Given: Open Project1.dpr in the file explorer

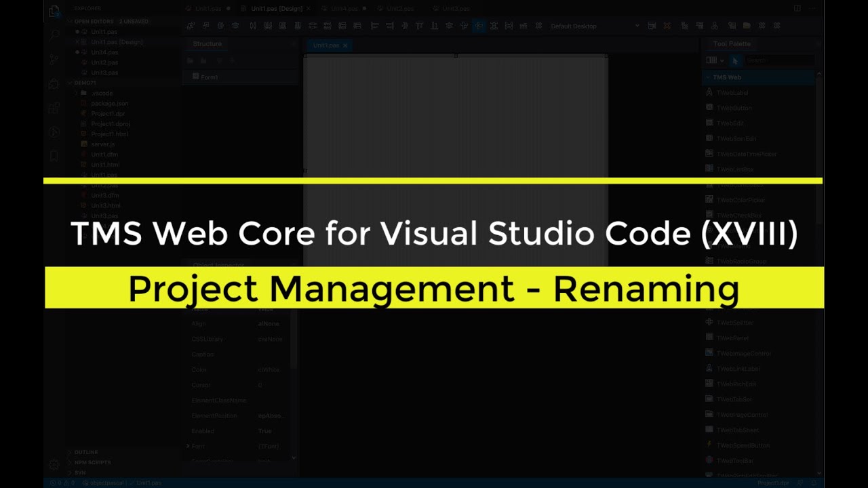Looking at the screenshot, I should (108, 113).
